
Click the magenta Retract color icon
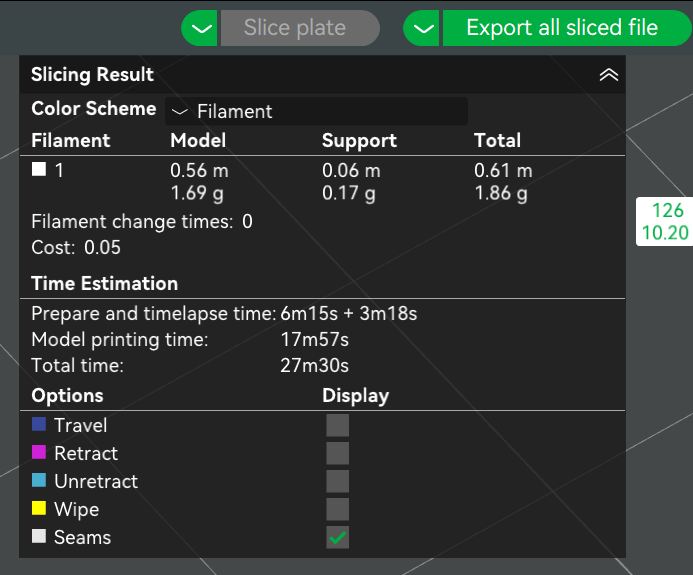pos(39,453)
